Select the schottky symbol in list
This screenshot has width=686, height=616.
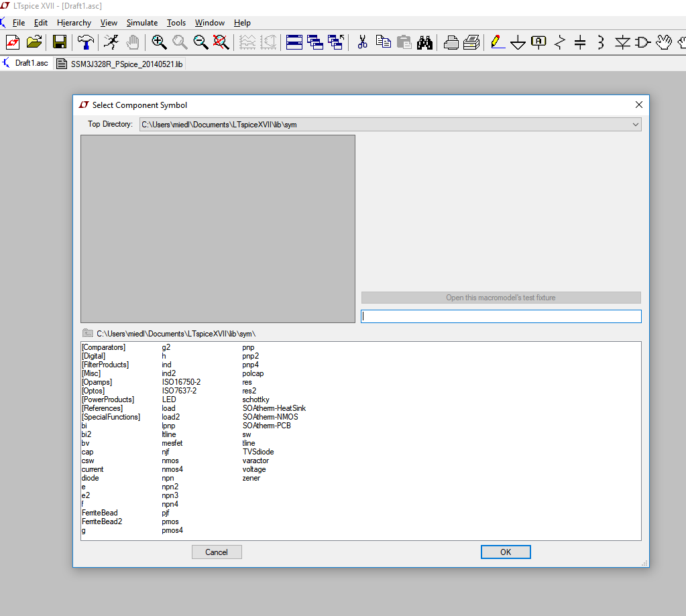point(255,399)
